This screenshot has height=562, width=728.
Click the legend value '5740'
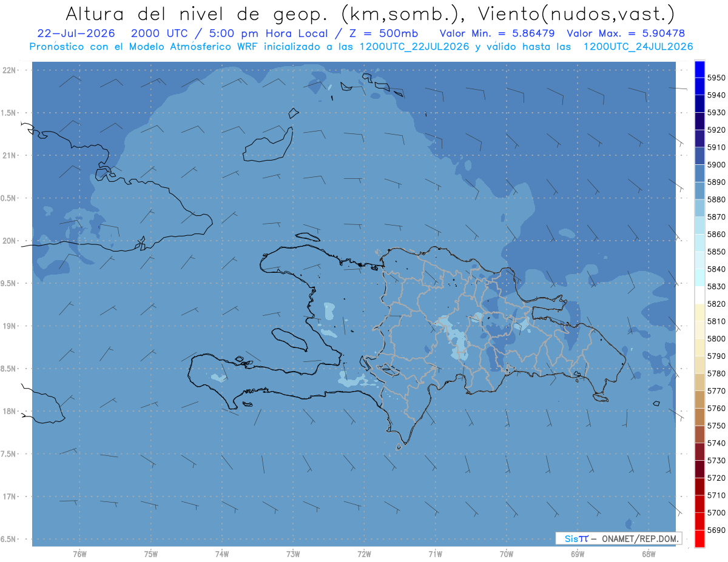[x=716, y=443]
